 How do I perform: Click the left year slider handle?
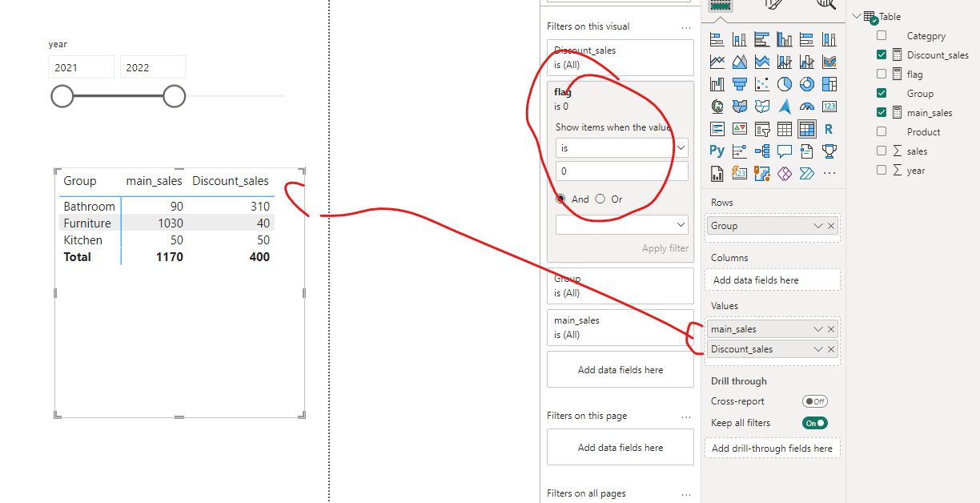(x=62, y=96)
